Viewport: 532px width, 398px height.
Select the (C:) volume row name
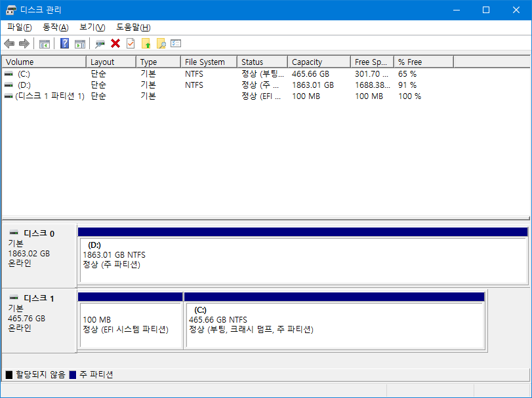click(x=24, y=74)
